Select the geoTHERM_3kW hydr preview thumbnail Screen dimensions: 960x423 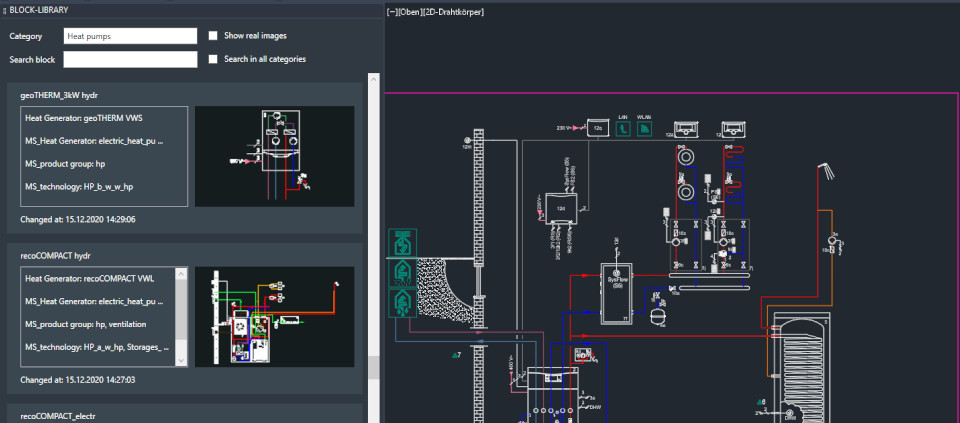[x=274, y=156]
